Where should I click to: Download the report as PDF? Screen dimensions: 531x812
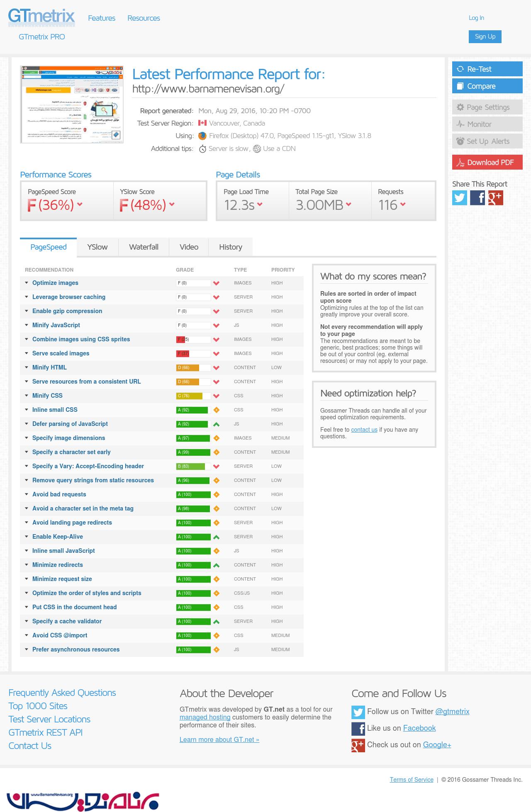(x=487, y=163)
